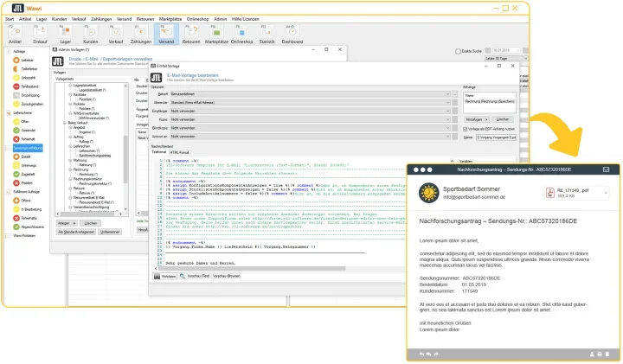The image size is (623, 364).
Task: Open the Empfänger dropdown
Action: (311, 112)
